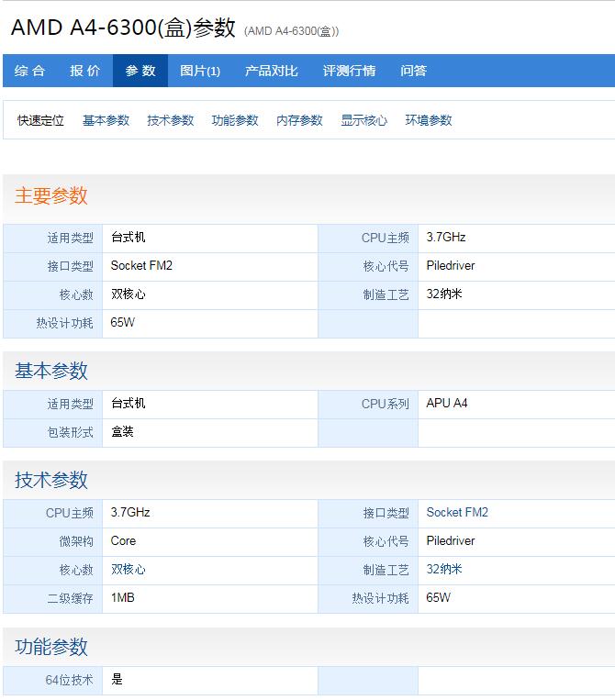Click the CPU系列 label
615x700 pixels.
tap(385, 404)
